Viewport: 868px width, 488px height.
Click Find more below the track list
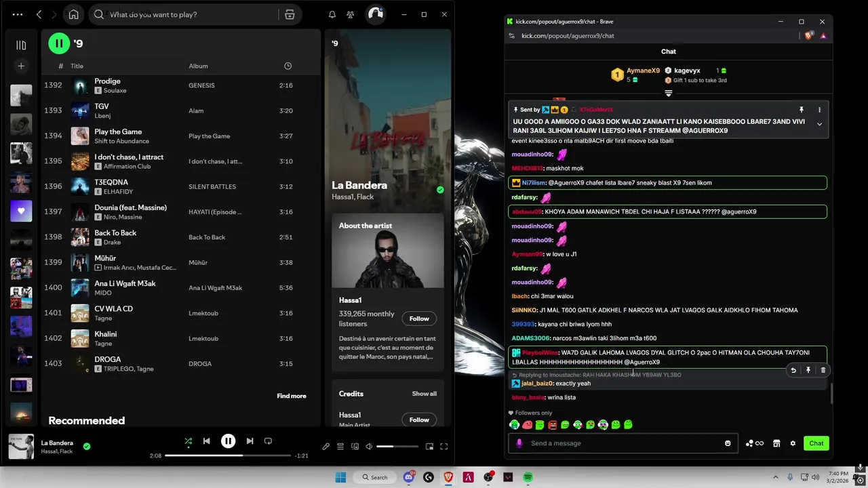(292, 396)
